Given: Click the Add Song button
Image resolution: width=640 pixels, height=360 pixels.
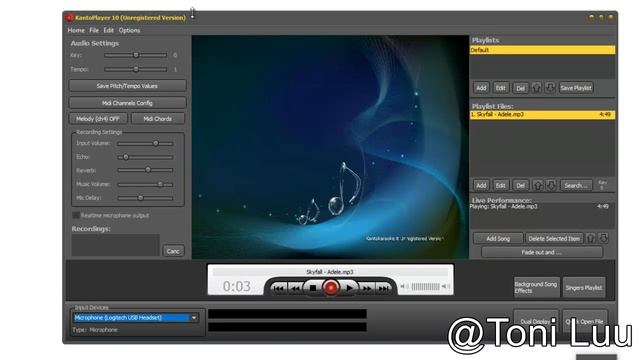Looking at the screenshot, I should (x=498, y=238).
